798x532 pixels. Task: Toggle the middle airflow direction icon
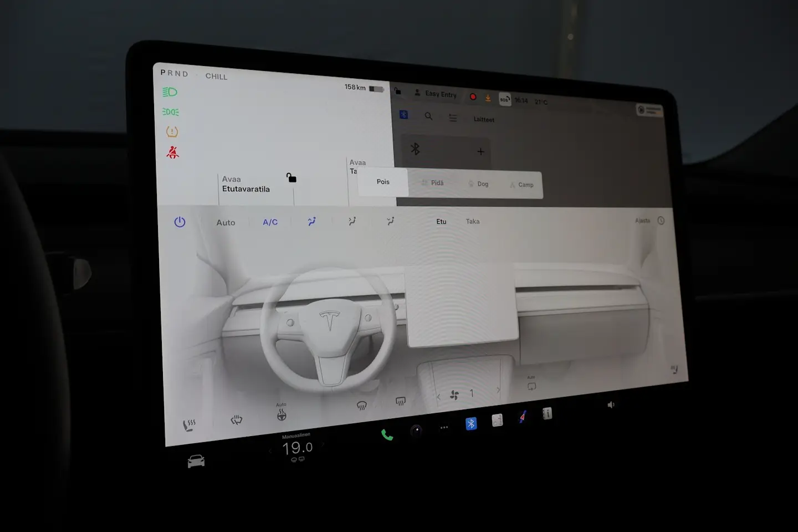coord(352,221)
